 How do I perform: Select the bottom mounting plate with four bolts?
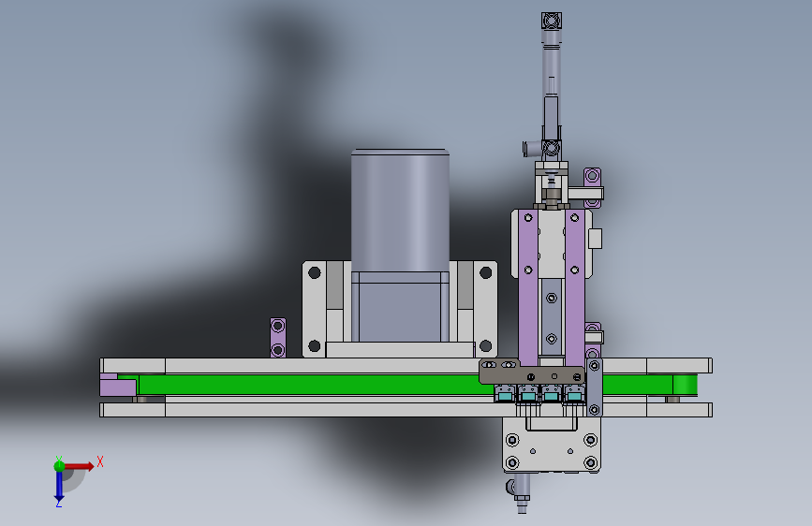tap(552, 446)
